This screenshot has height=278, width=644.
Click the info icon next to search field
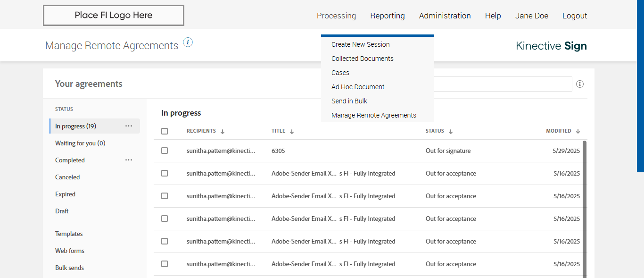click(580, 84)
